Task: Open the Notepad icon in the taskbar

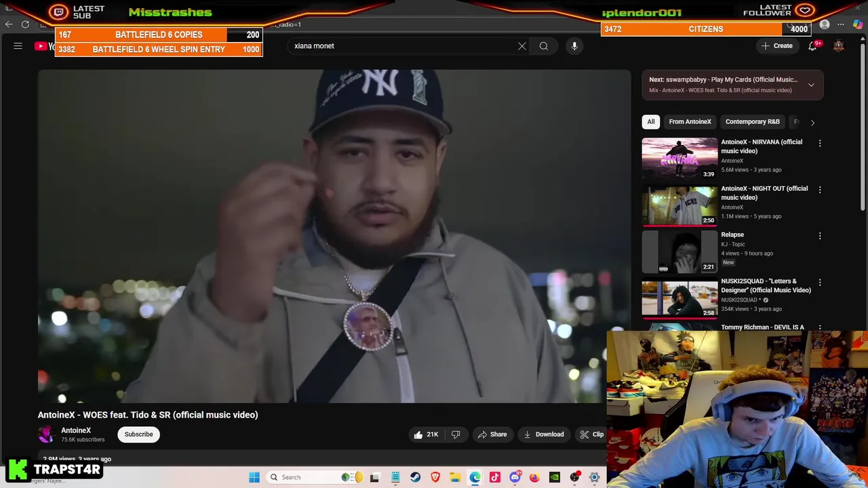Action: pos(395,477)
